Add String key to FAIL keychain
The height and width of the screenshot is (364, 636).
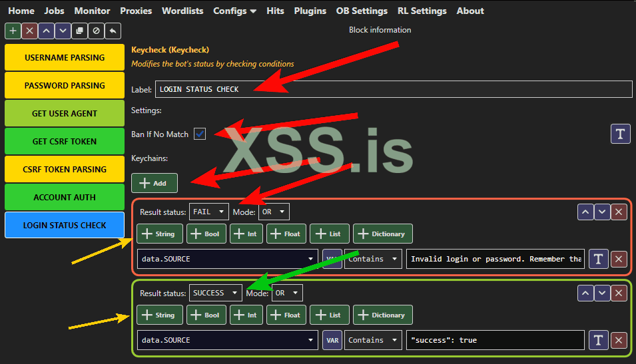point(160,234)
